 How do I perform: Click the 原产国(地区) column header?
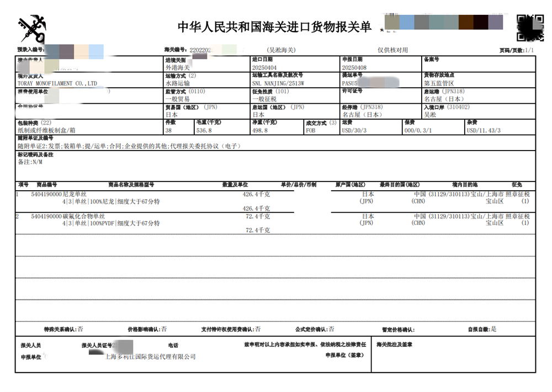click(351, 185)
